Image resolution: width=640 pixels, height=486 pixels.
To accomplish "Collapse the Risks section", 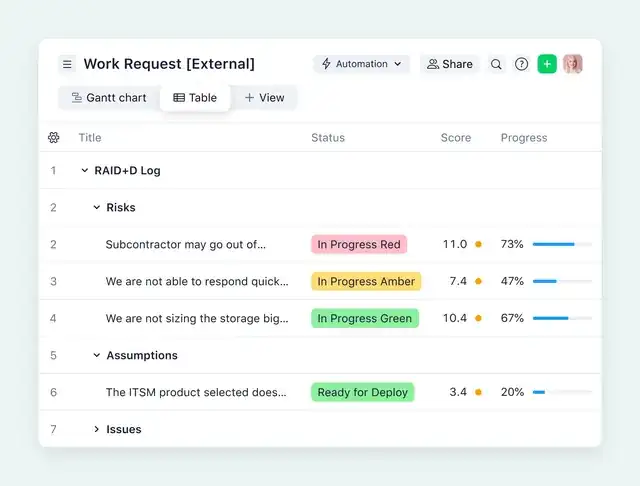I will pyautogui.click(x=97, y=207).
